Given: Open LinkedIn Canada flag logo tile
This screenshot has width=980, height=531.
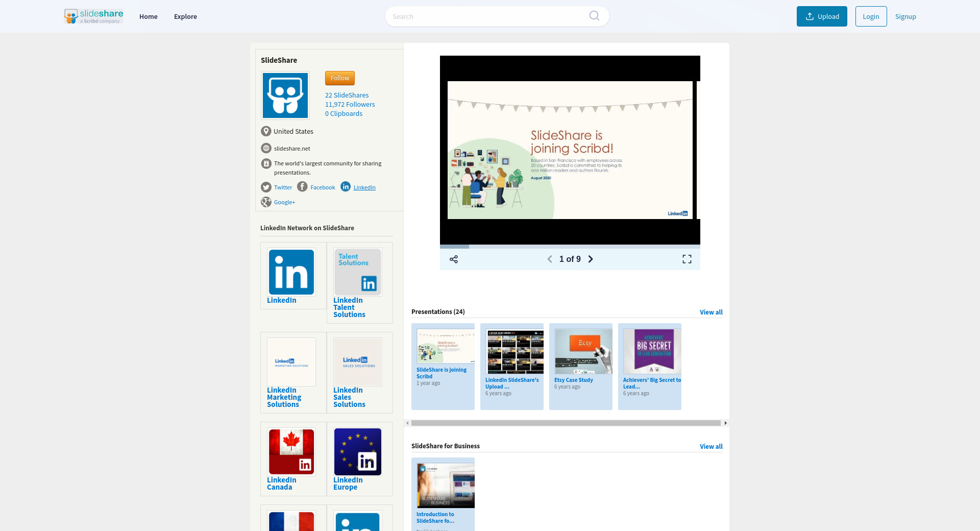Looking at the screenshot, I should (291, 452).
